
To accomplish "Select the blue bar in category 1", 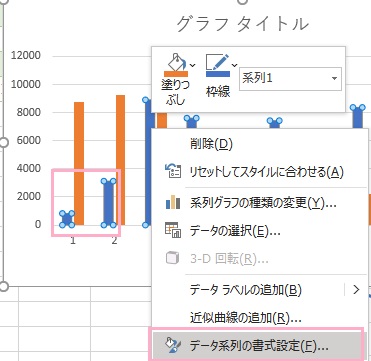I will [x=67, y=219].
